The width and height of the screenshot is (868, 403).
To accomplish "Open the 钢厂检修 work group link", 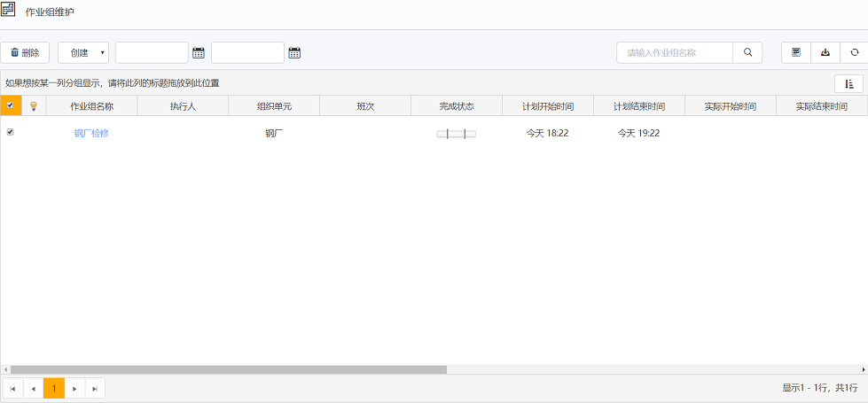I will click(x=91, y=133).
